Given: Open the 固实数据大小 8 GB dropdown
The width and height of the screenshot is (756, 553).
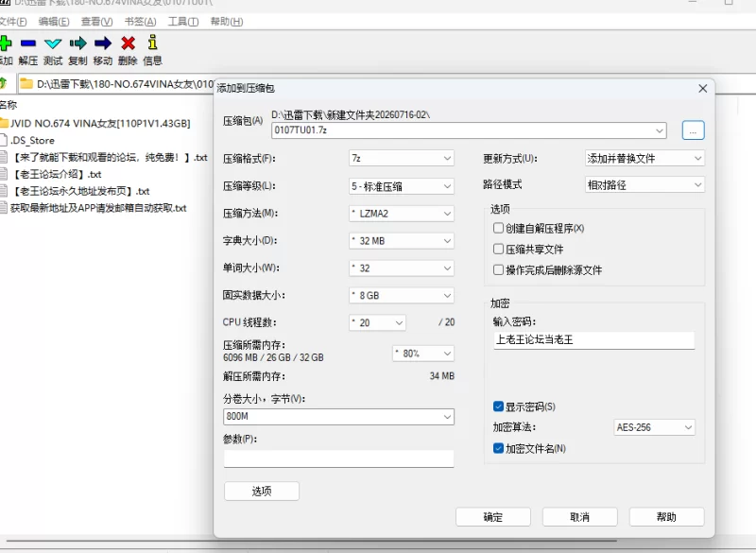Looking at the screenshot, I should tap(401, 296).
